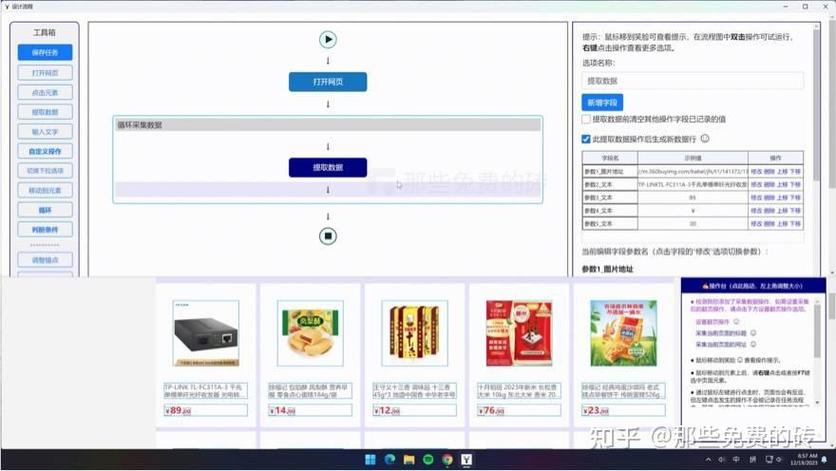Click 上移 for 参数3_文本 row
The image size is (836, 471).
point(782,197)
